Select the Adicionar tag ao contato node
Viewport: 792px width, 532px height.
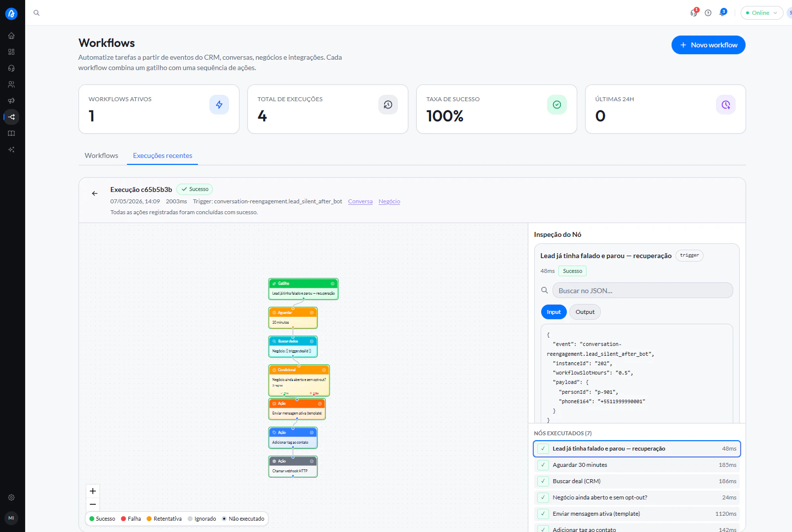pos(293,438)
